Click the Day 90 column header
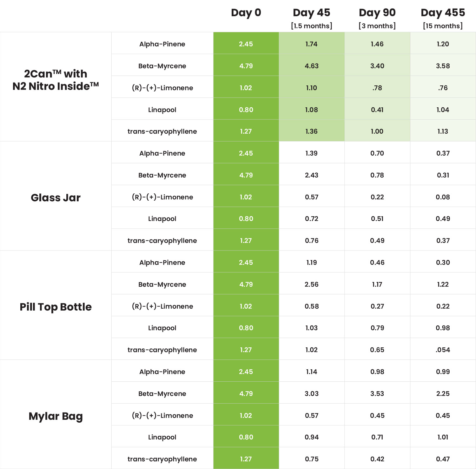This screenshot has width=476, height=469. (x=377, y=18)
